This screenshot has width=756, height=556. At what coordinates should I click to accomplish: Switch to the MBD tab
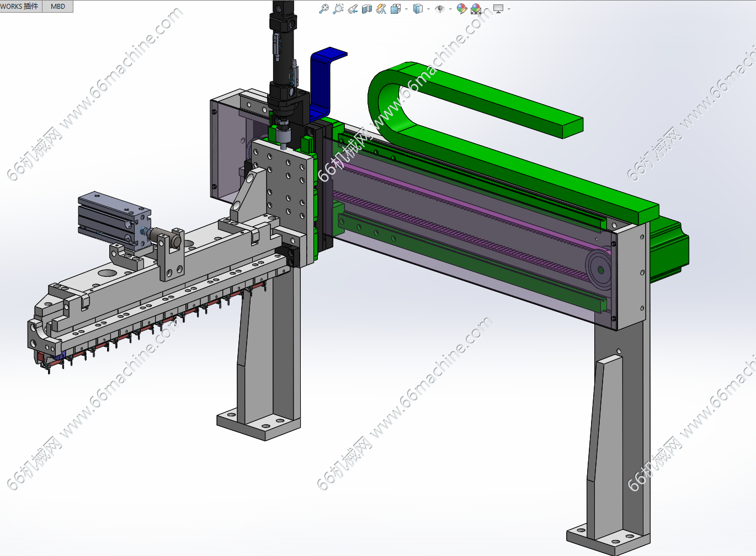[x=58, y=7]
